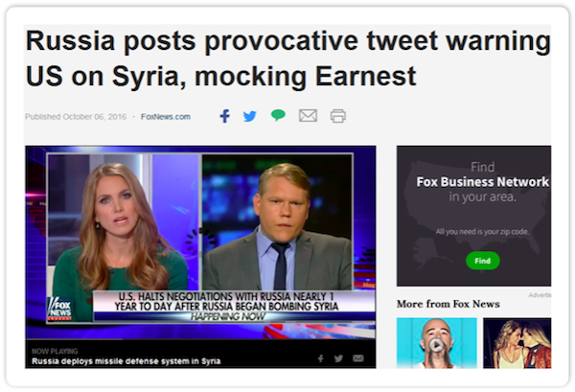Open the FoxNews.com source link
This screenshot has width=575, height=392.
click(x=166, y=117)
